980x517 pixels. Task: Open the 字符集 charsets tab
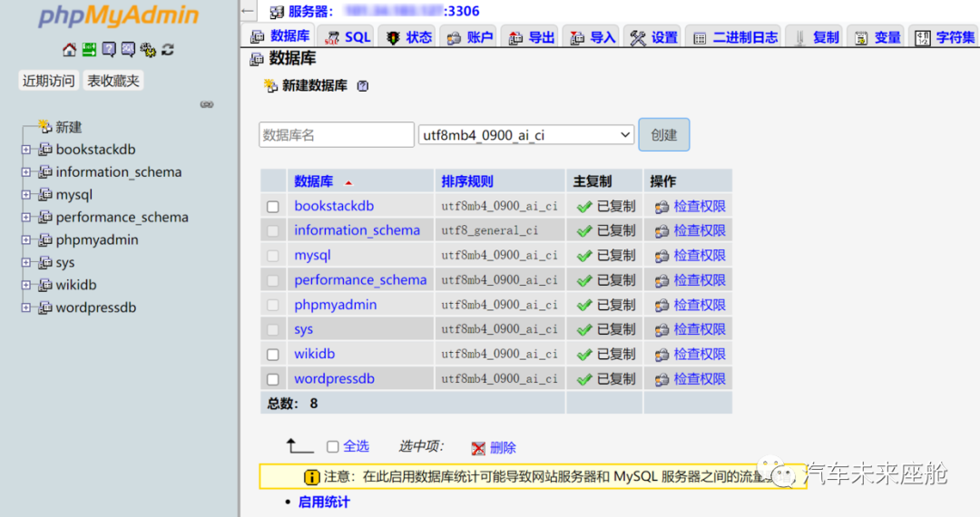(944, 37)
